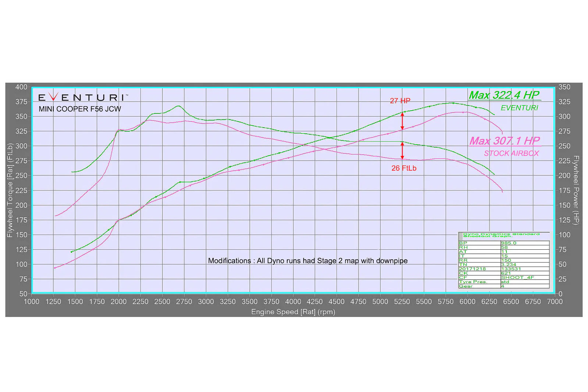Image resolution: width=588 pixels, height=392 pixels.
Task: Click the Gear row in table
Action: (x=504, y=286)
